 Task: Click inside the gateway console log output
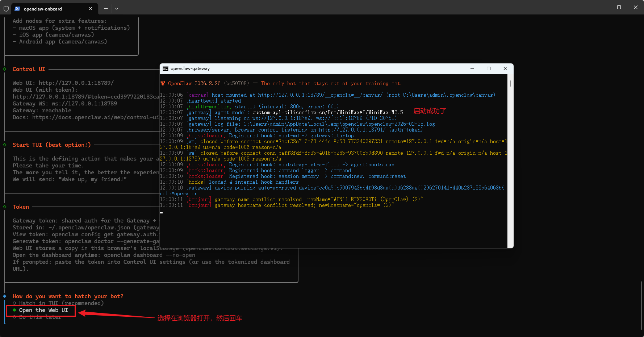[326, 163]
